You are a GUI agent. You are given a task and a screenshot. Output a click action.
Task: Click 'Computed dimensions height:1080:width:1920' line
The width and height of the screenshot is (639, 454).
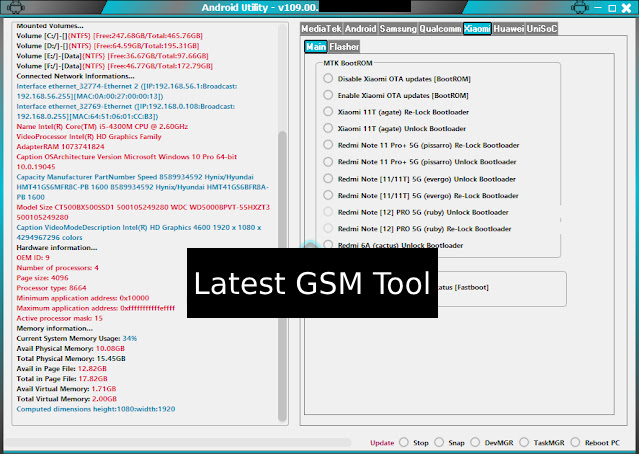coord(96,409)
